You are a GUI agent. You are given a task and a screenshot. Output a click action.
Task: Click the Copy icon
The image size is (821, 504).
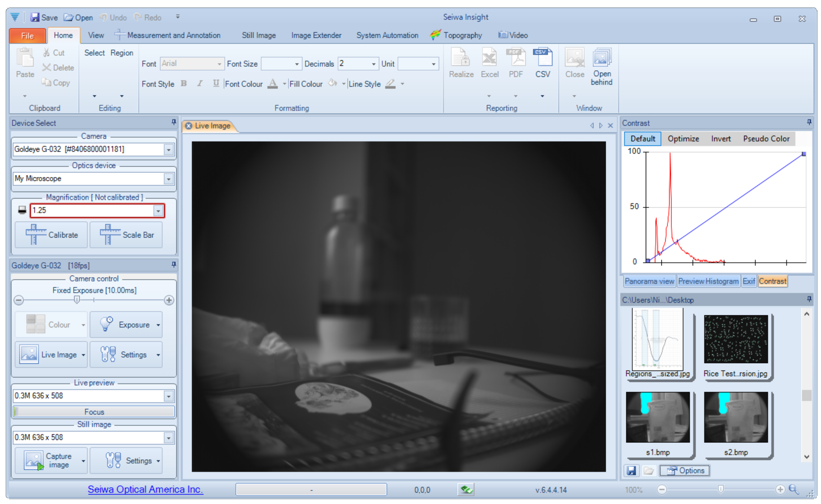coord(46,82)
